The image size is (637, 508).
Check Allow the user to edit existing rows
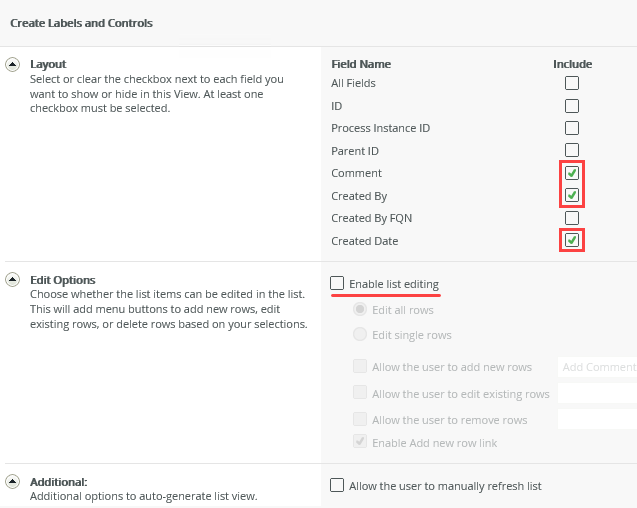pos(360,394)
